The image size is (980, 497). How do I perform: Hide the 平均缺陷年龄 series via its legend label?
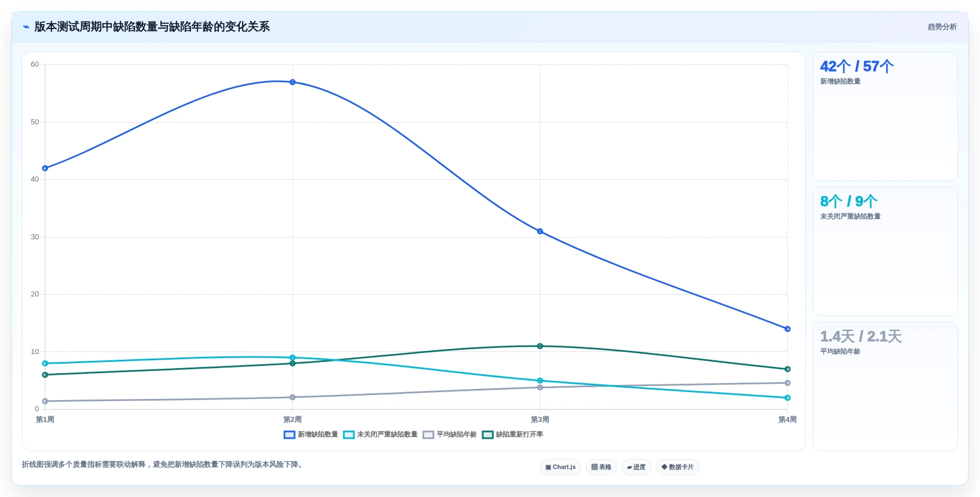pyautogui.click(x=456, y=435)
